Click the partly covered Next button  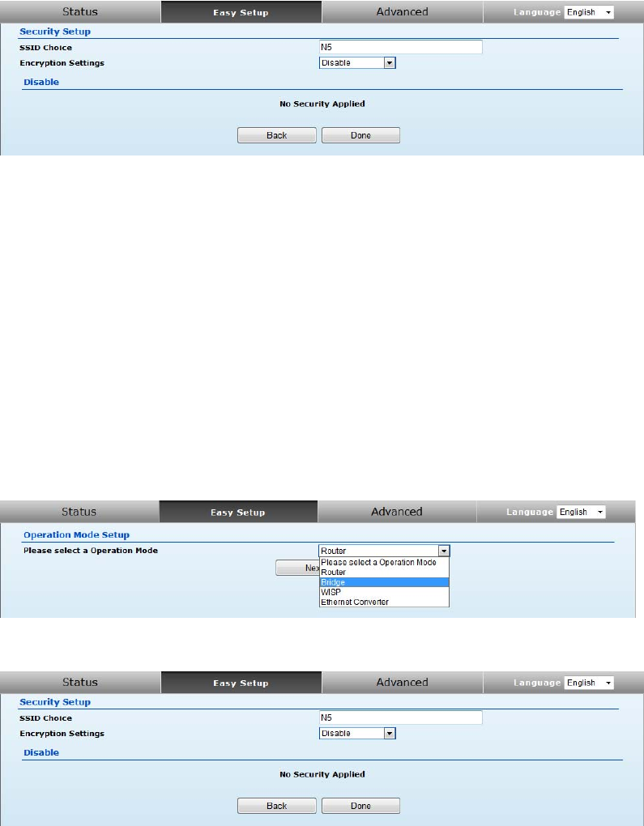coord(298,568)
